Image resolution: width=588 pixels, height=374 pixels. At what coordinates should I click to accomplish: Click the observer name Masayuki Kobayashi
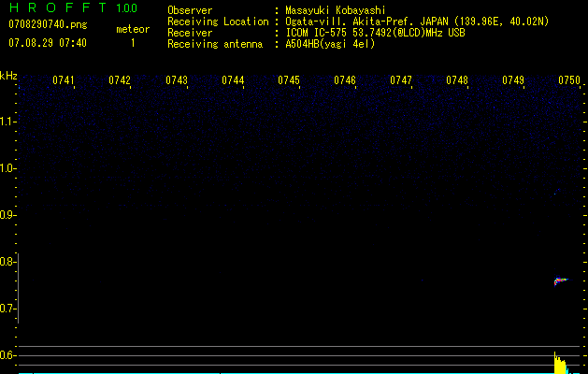coord(336,10)
